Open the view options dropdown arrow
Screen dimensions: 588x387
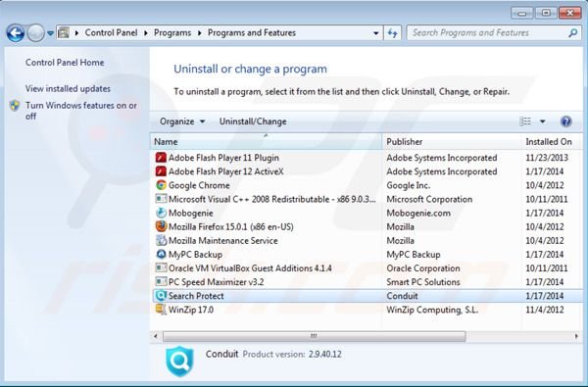(x=542, y=121)
